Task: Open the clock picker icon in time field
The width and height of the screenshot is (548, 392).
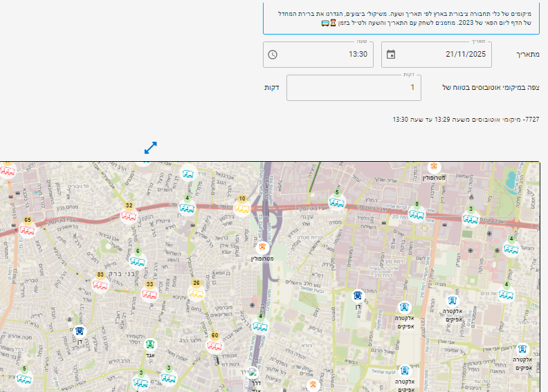Action: pyautogui.click(x=273, y=55)
